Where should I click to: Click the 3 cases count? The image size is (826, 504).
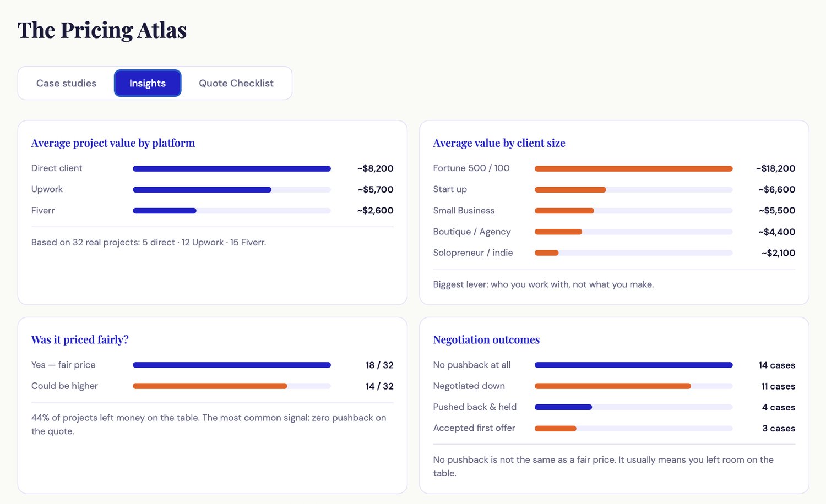779,428
